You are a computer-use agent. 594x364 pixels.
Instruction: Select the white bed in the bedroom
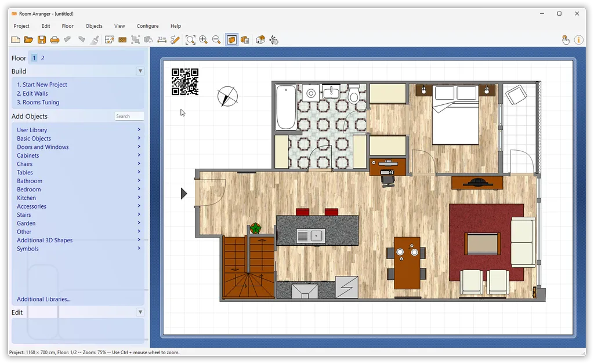[455, 115]
